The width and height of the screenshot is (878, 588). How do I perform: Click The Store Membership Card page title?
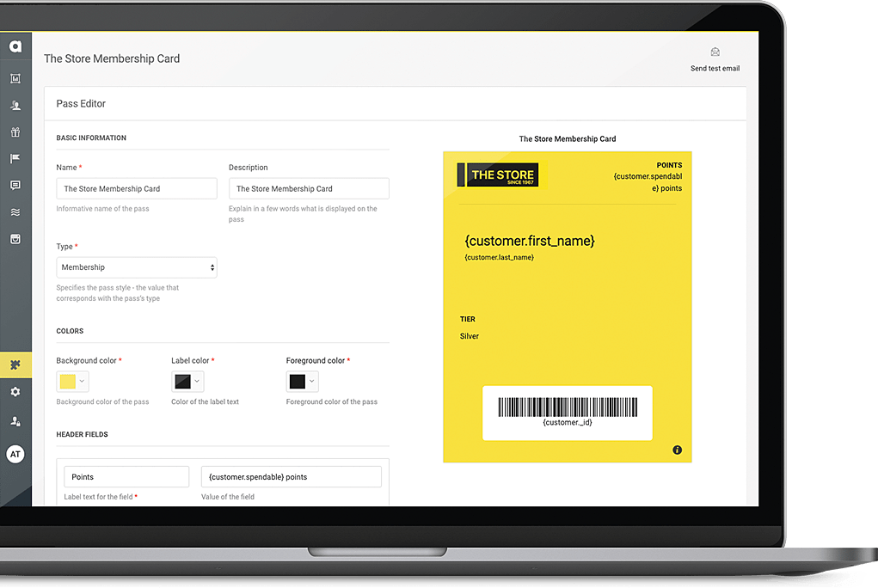(112, 58)
